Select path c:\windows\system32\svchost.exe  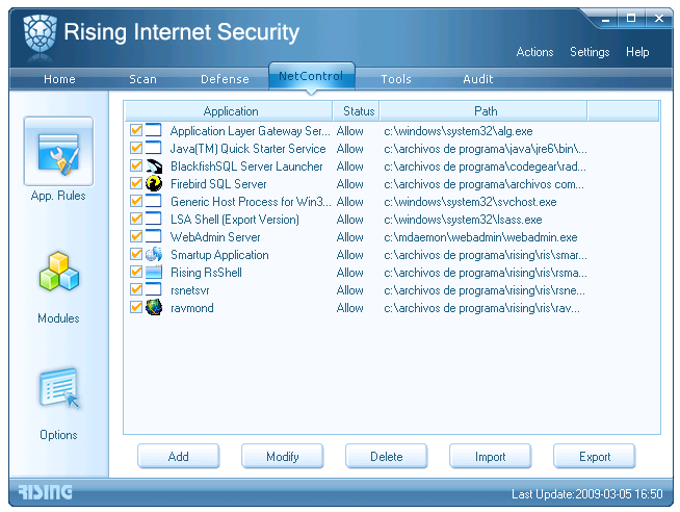pos(470,202)
